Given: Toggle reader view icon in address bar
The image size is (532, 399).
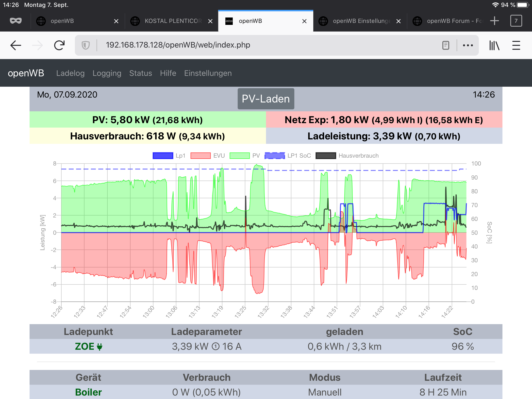Looking at the screenshot, I should coord(446,45).
